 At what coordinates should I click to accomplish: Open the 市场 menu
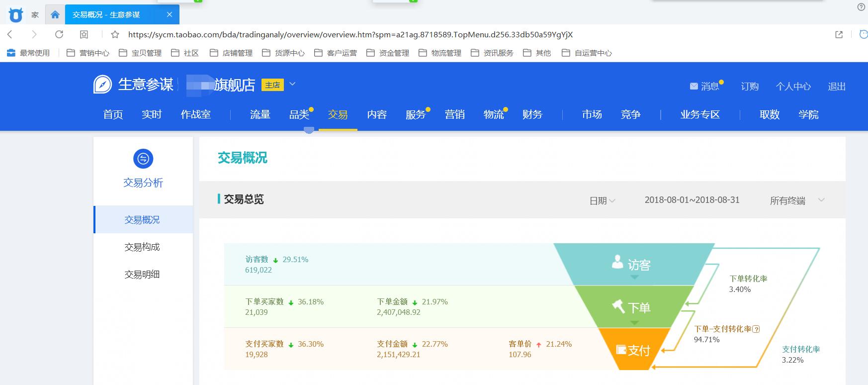pyautogui.click(x=592, y=114)
